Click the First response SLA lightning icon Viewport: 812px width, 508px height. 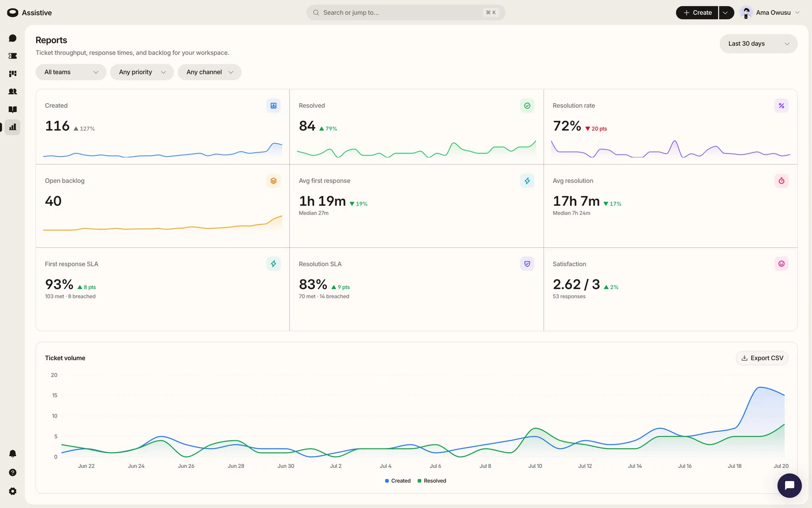tap(274, 264)
